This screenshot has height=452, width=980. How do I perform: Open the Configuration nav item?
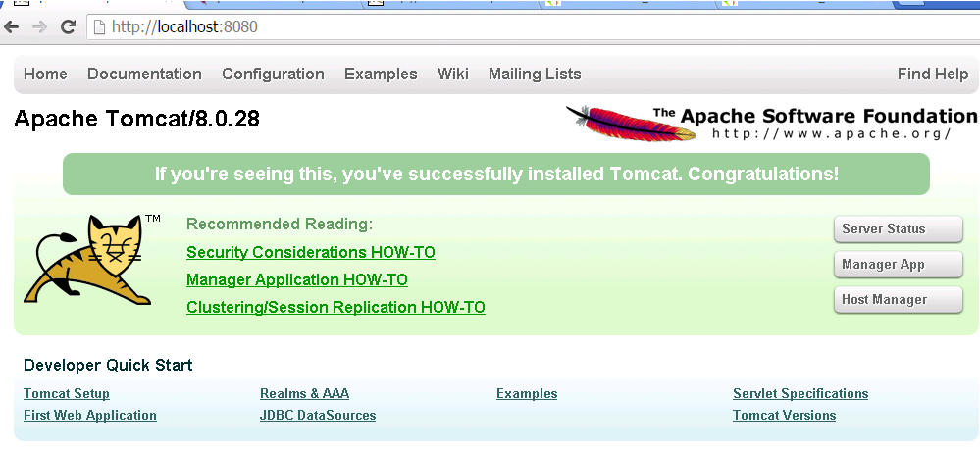pos(273,74)
